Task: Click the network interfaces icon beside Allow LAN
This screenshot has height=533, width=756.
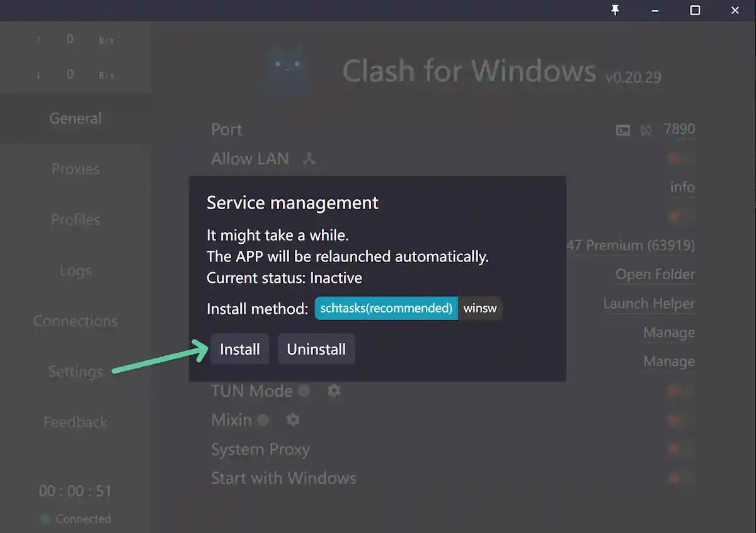Action: 309,159
